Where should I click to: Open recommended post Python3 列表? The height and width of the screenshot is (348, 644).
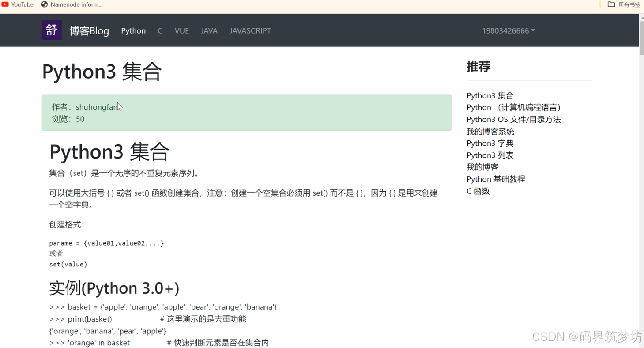tap(490, 155)
